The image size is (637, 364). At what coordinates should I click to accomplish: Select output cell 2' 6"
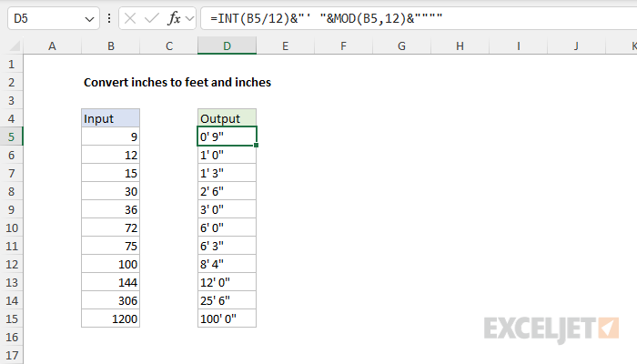click(227, 191)
